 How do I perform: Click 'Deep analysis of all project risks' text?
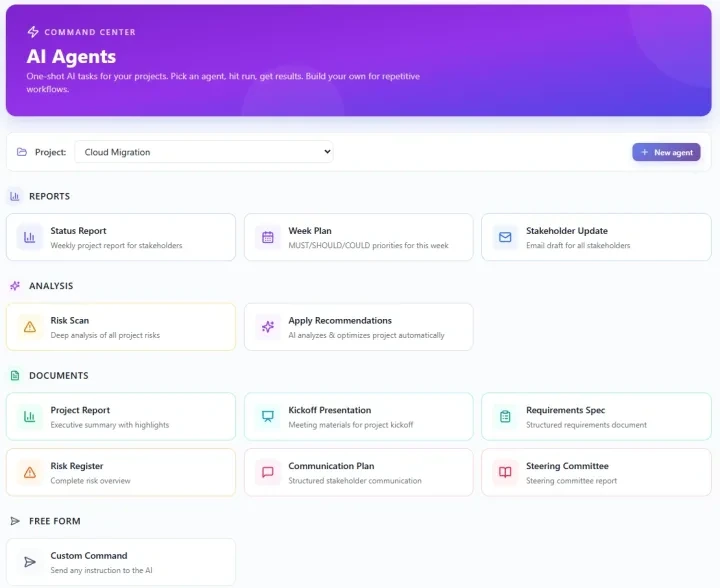[105, 336]
